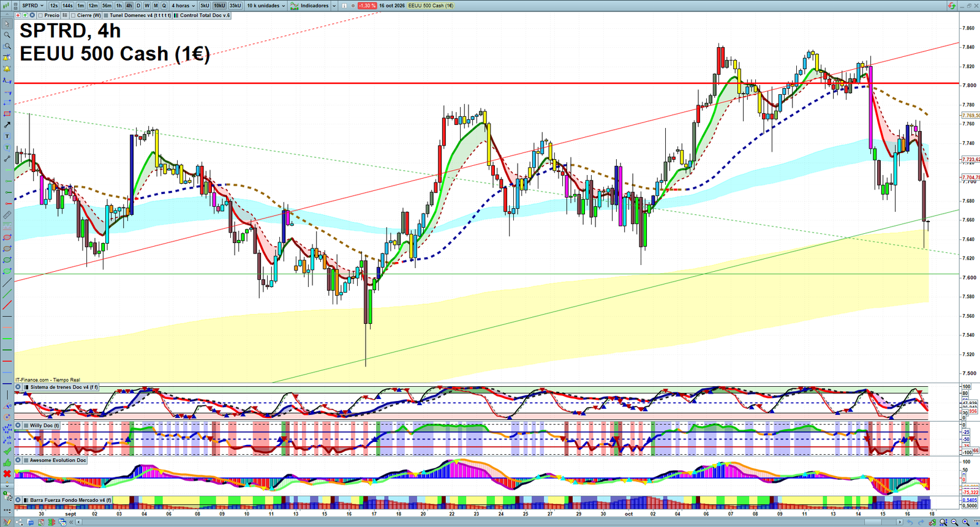This screenshot has width=980, height=527.
Task: Toggle Awesome Evolution Doc indicator visibility
Action: pyautogui.click(x=26, y=460)
